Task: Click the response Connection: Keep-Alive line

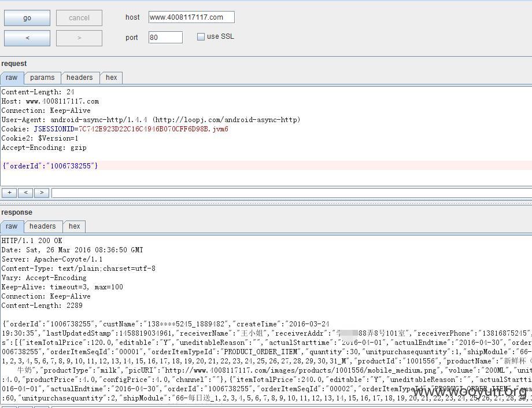Action: coord(46,296)
